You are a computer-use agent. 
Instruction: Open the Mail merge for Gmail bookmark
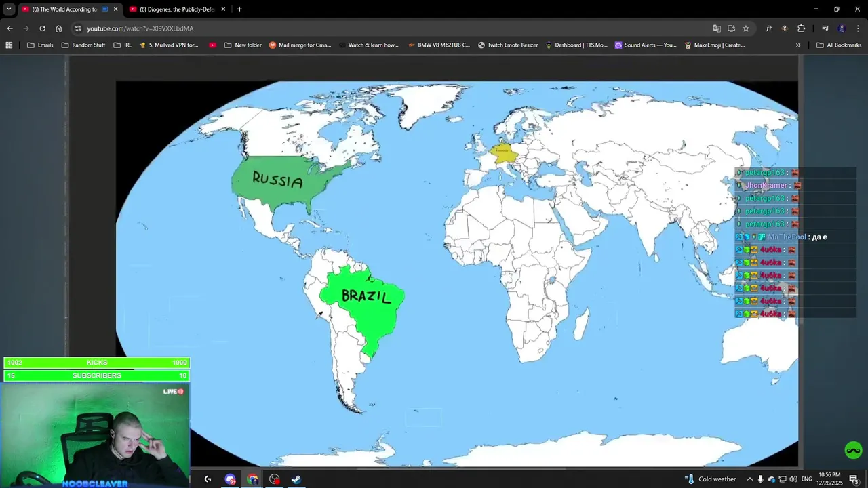300,45
